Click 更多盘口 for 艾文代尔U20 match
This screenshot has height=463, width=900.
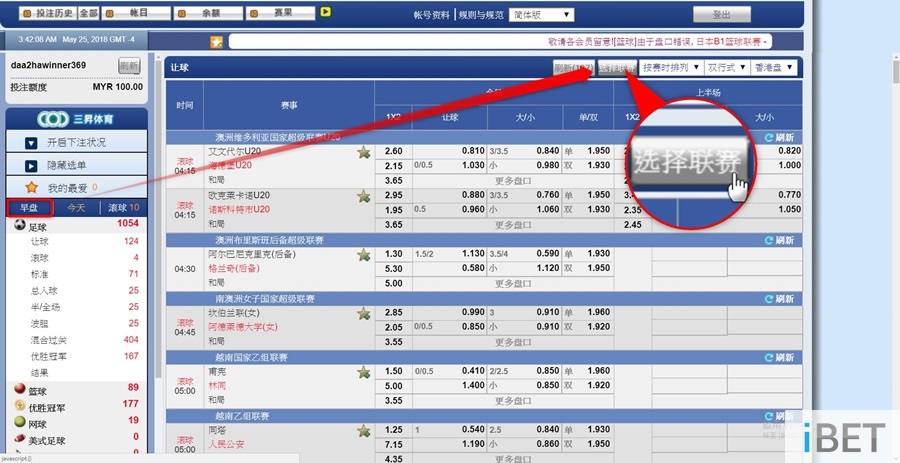point(513,181)
